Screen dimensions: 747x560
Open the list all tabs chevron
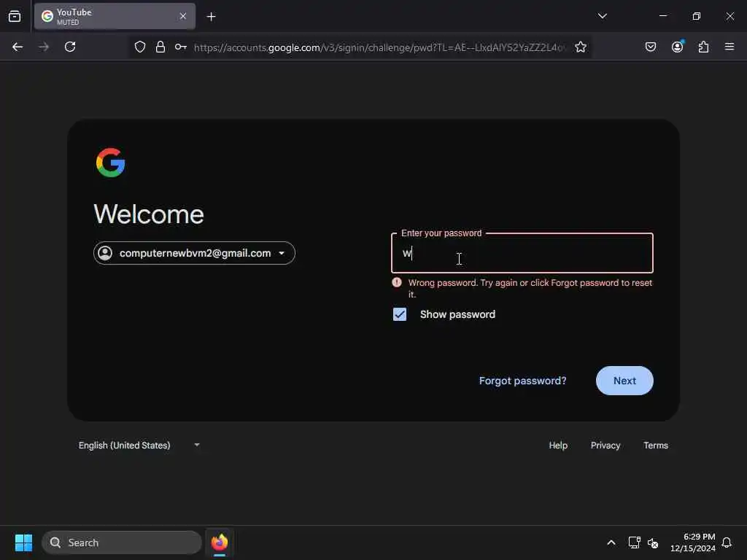602,16
